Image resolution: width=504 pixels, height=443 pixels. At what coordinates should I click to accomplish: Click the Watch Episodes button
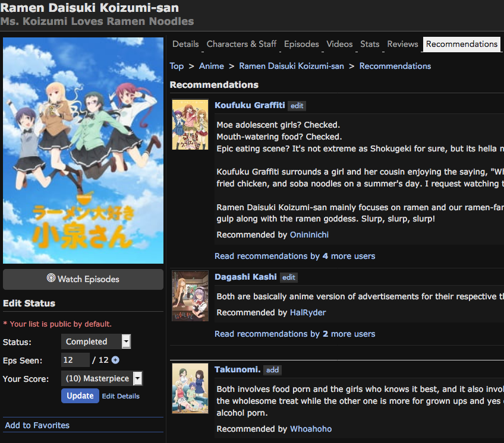(83, 279)
